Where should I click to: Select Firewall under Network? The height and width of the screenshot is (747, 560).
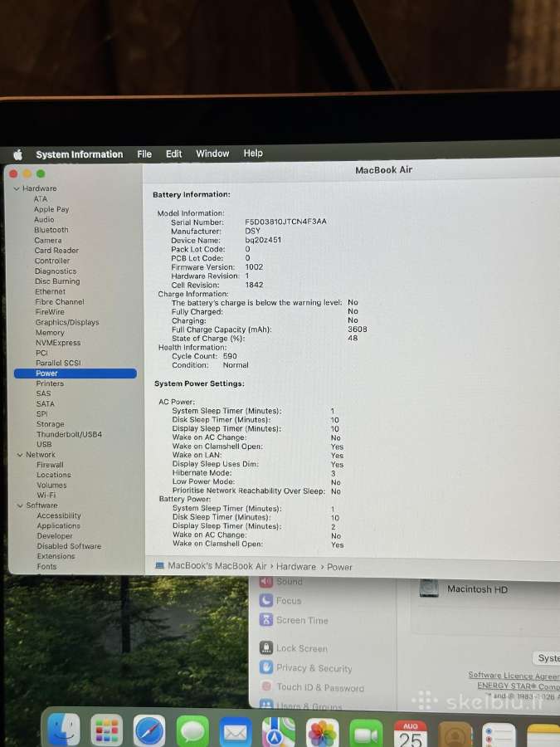pos(50,465)
